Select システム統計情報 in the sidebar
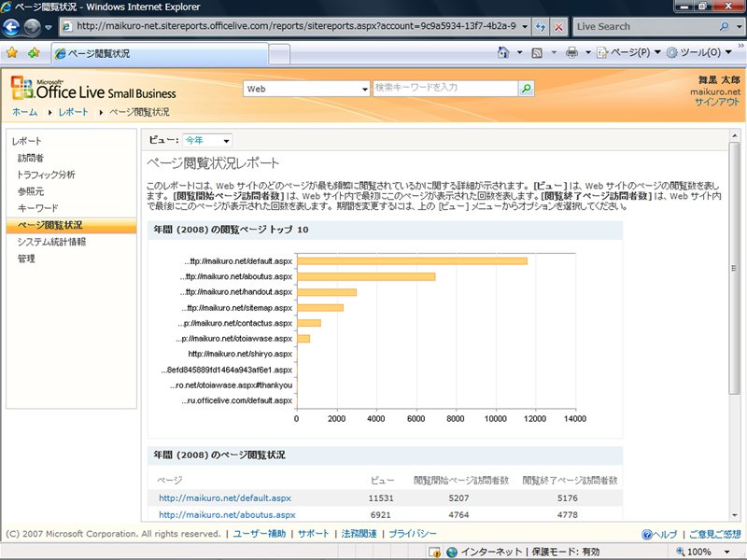 pyautogui.click(x=51, y=242)
